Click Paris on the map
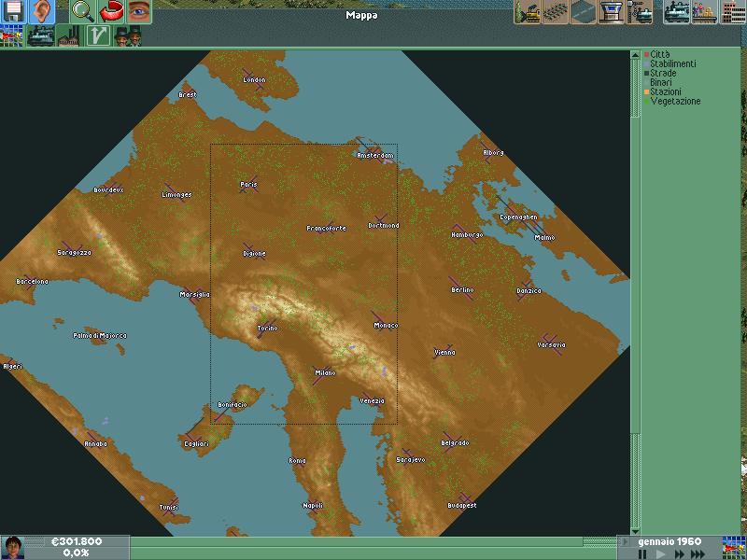The image size is (747, 560). pos(248,184)
